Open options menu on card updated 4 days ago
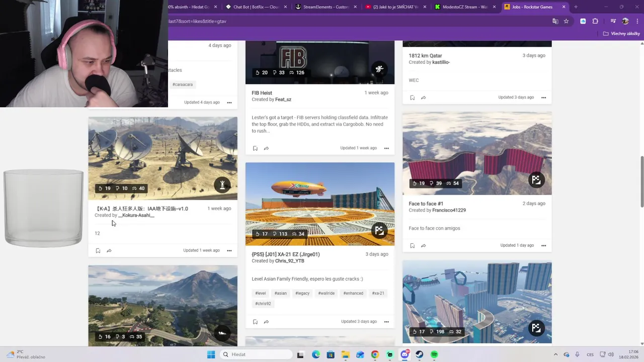 pyautogui.click(x=229, y=103)
